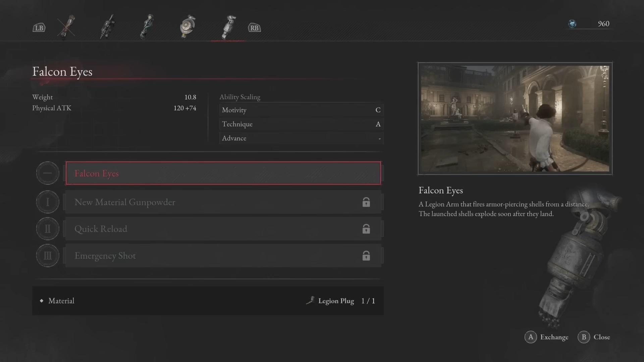Click the RB next-tab button
Image resolution: width=644 pixels, height=362 pixels.
point(254,28)
